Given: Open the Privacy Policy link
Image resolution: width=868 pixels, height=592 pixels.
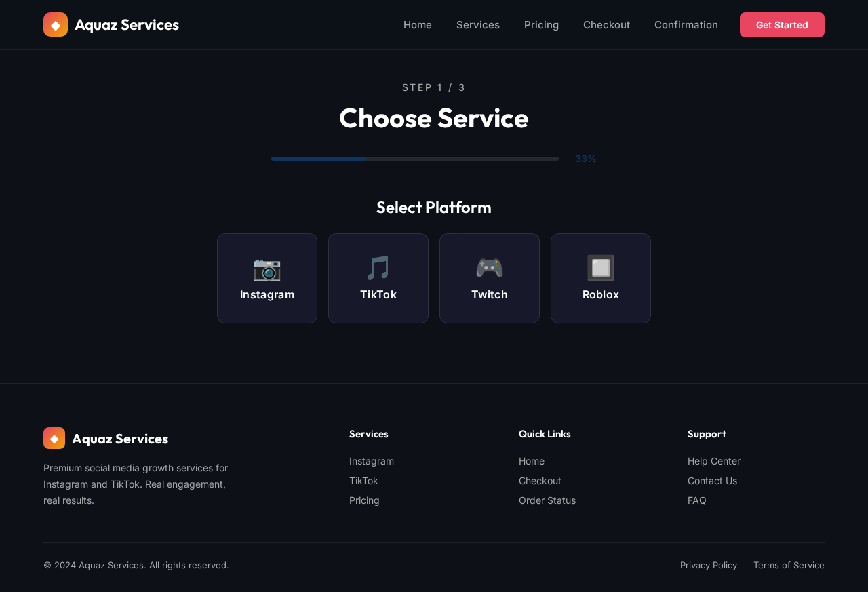Looking at the screenshot, I should coord(709,565).
